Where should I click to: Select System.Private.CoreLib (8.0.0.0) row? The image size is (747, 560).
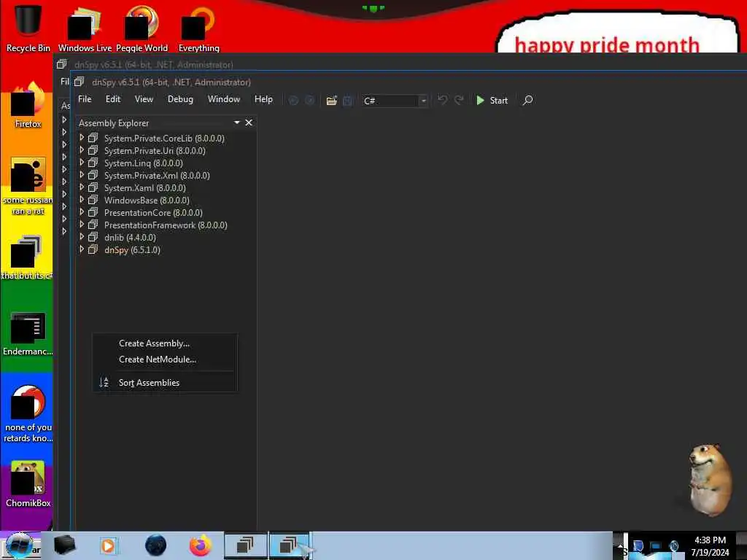164,138
